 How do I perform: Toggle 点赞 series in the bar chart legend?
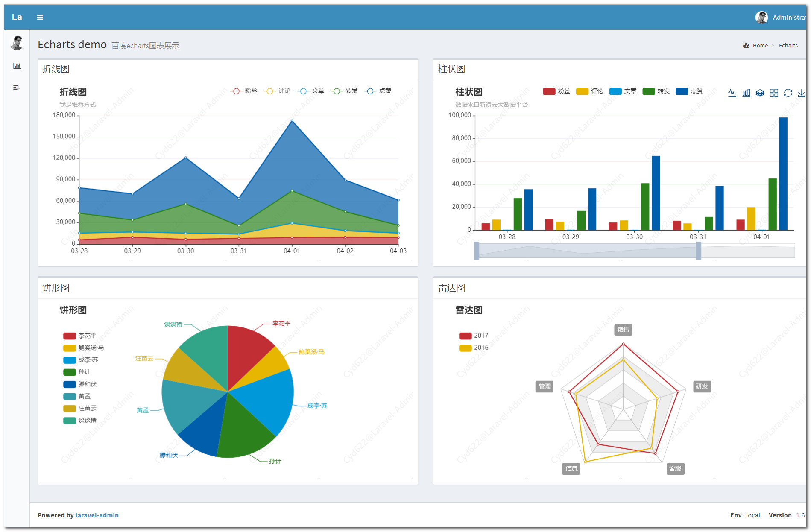pyautogui.click(x=689, y=91)
